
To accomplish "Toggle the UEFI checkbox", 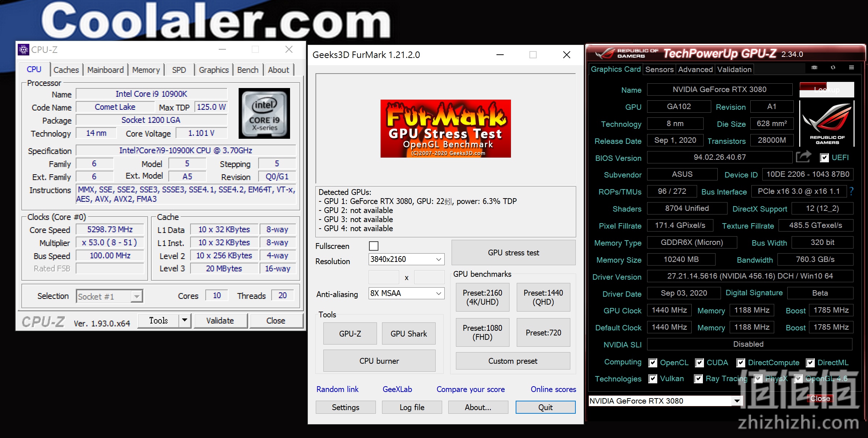I will (x=824, y=158).
